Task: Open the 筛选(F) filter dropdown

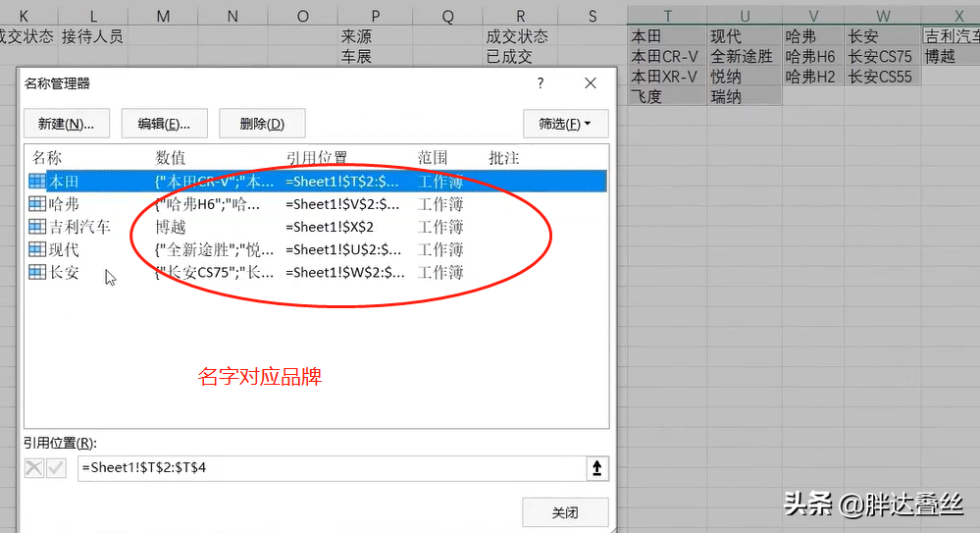Action: click(x=565, y=124)
